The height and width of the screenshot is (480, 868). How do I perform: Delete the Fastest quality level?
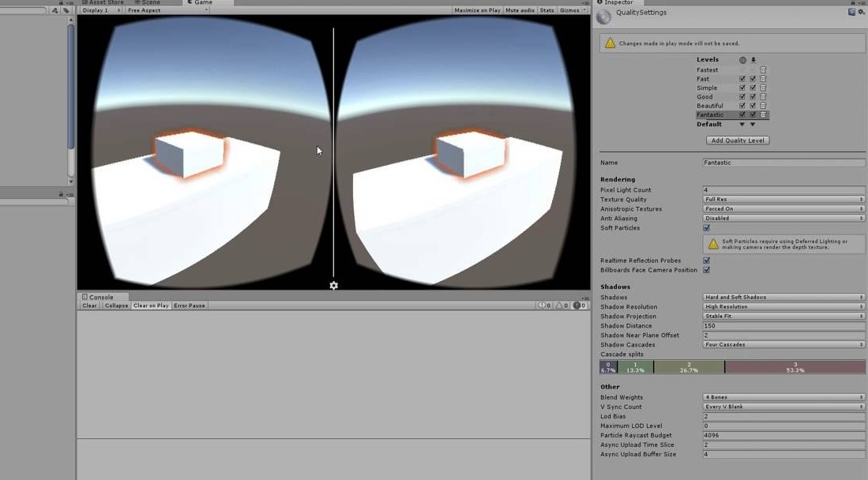[763, 69]
